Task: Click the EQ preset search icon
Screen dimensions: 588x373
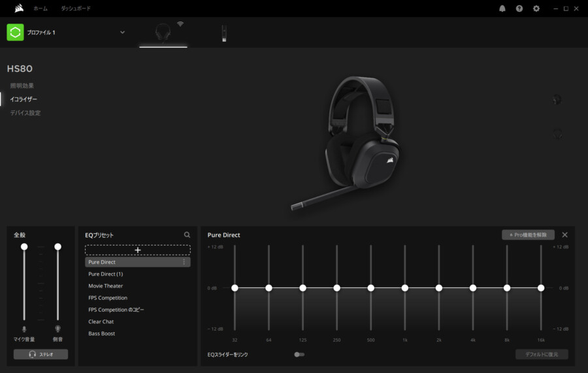Action: (188, 235)
